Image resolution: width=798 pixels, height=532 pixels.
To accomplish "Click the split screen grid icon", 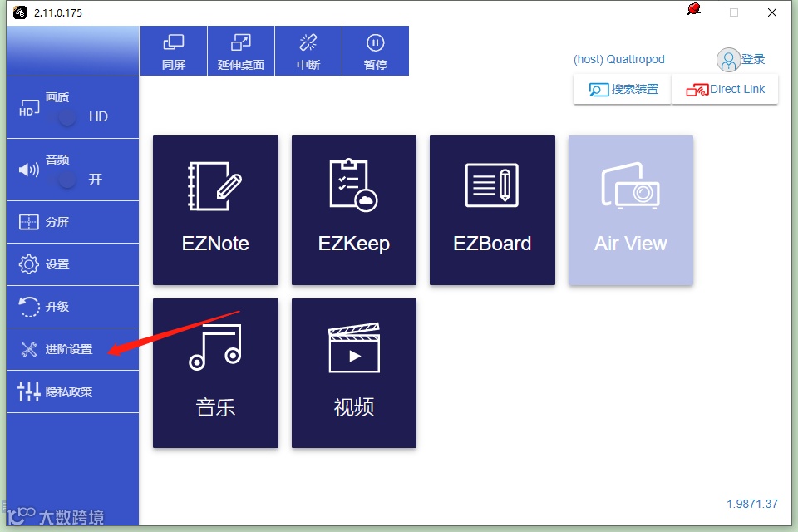I will [x=28, y=222].
